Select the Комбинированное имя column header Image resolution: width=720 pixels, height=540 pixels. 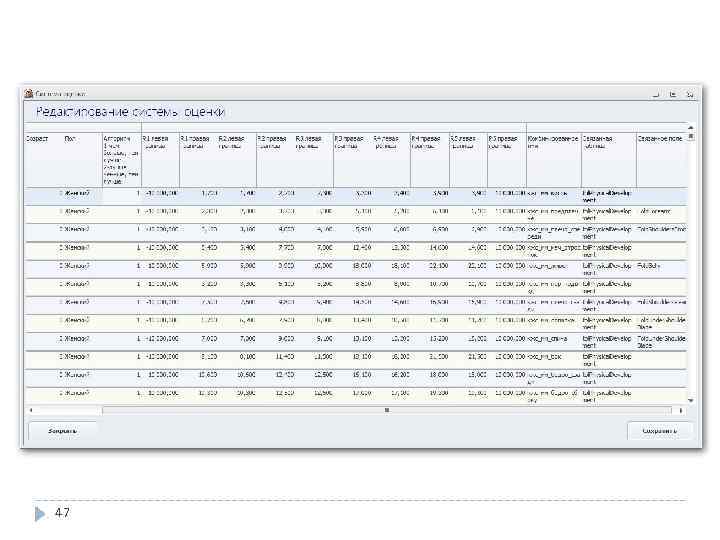554,159
